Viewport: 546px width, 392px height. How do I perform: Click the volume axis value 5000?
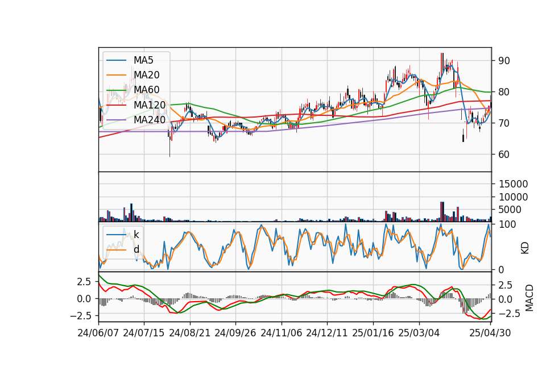coord(510,210)
